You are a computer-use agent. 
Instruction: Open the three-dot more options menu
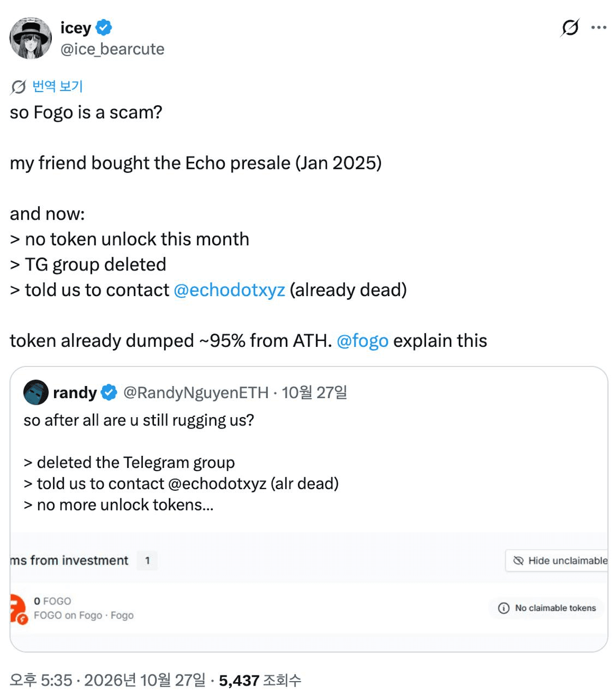pos(599,27)
